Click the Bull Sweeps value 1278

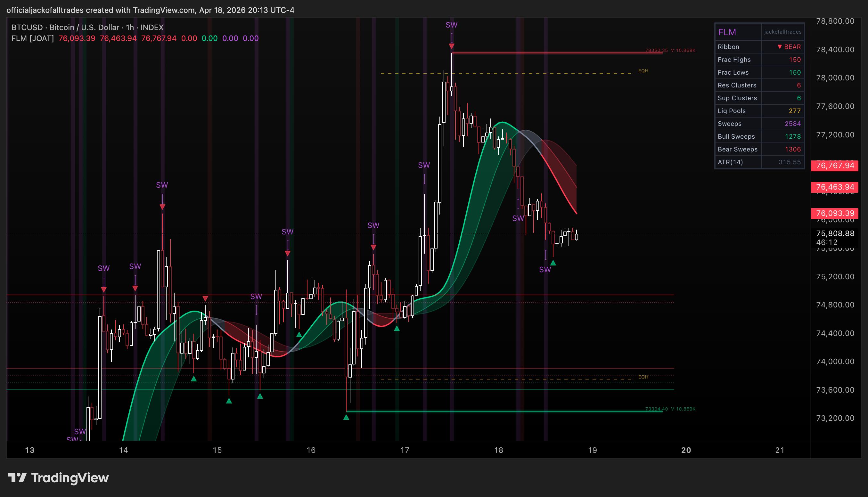coord(792,136)
